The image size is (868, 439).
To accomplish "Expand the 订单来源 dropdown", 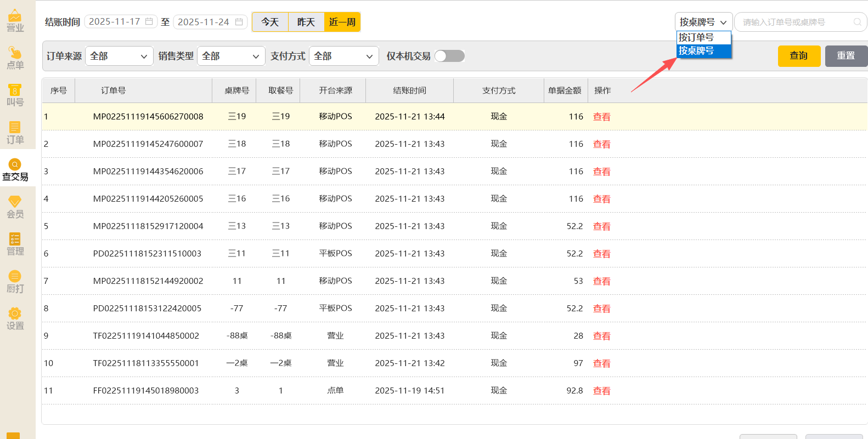I will [x=119, y=56].
